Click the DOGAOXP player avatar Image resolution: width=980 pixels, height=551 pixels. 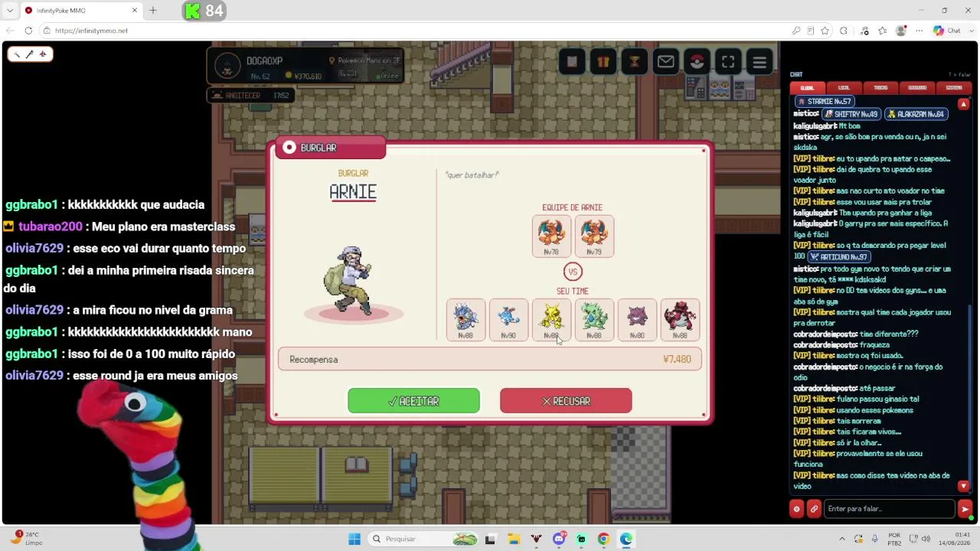(x=227, y=66)
